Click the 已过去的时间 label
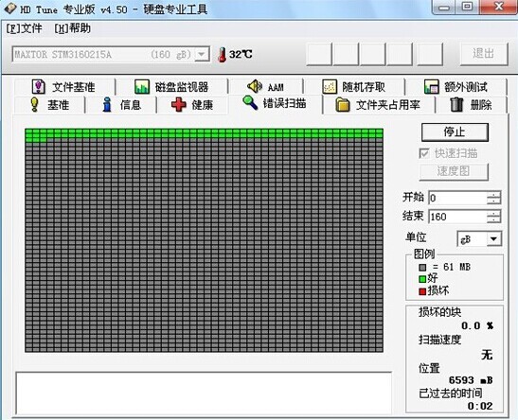The image size is (518, 420). point(450,394)
